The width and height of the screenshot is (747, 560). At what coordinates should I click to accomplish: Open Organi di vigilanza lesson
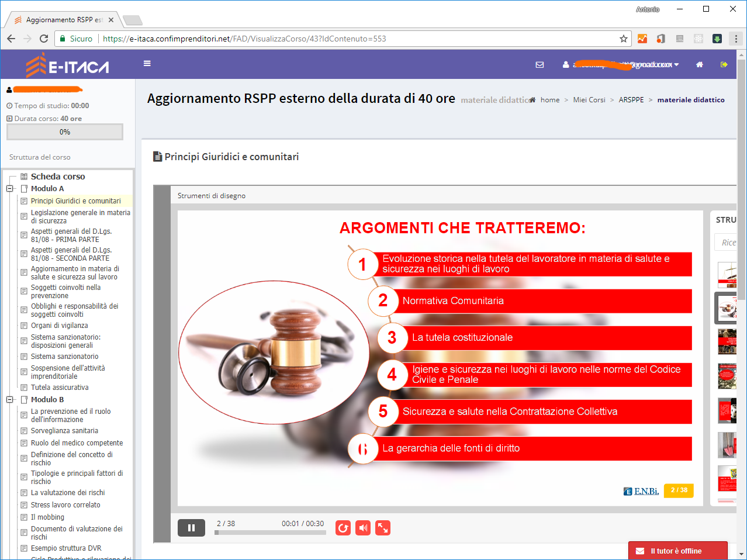pyautogui.click(x=60, y=326)
